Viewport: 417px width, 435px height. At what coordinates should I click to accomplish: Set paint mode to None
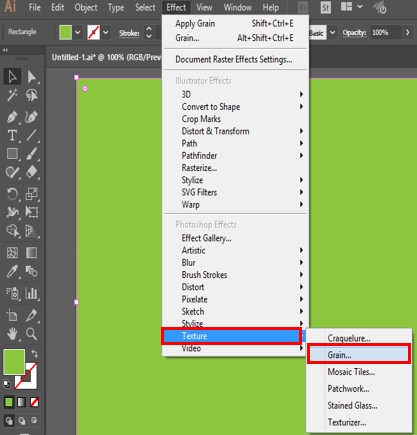pyautogui.click(x=34, y=402)
